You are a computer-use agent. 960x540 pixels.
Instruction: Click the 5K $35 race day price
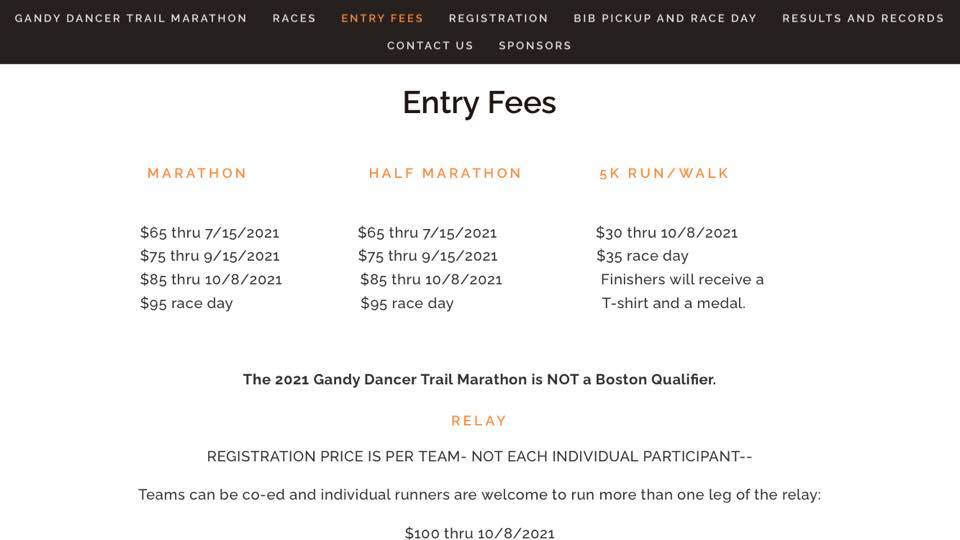click(642, 256)
